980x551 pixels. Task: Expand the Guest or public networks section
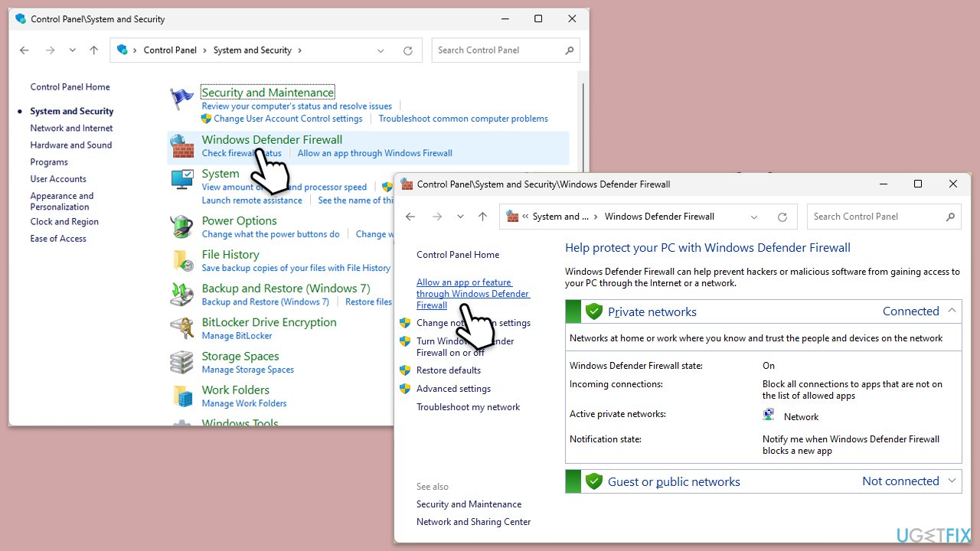pos(952,481)
